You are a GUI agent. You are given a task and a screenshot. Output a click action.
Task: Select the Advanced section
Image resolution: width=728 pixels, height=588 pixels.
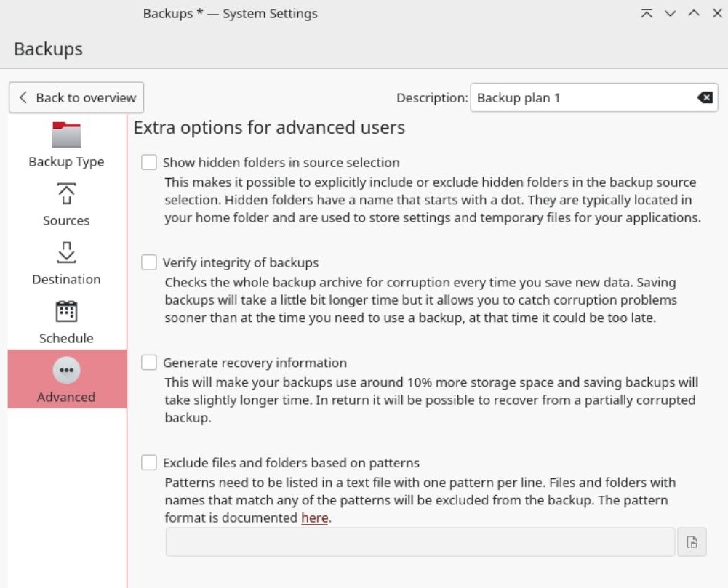66,379
